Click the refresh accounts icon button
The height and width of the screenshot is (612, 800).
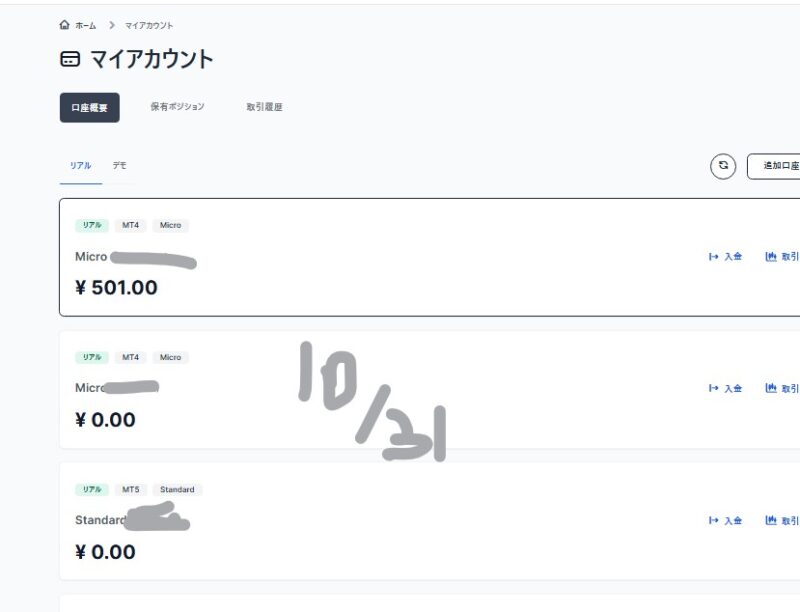coord(723,166)
